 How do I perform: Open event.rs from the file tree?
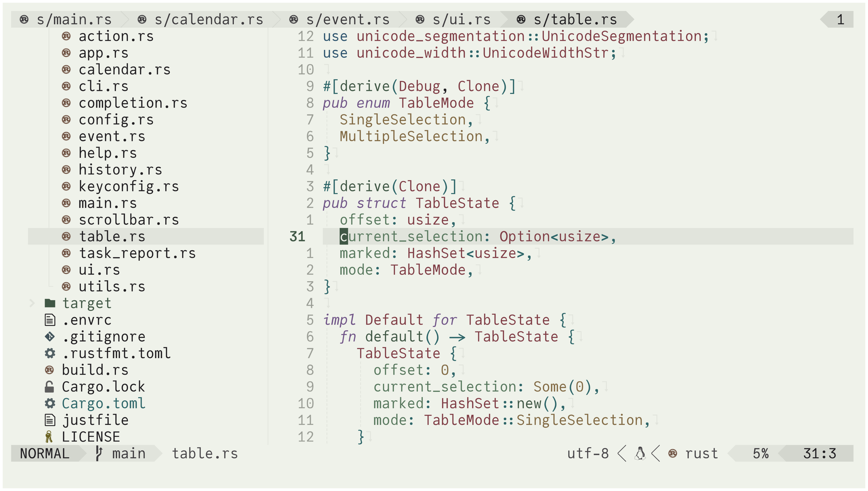point(112,136)
